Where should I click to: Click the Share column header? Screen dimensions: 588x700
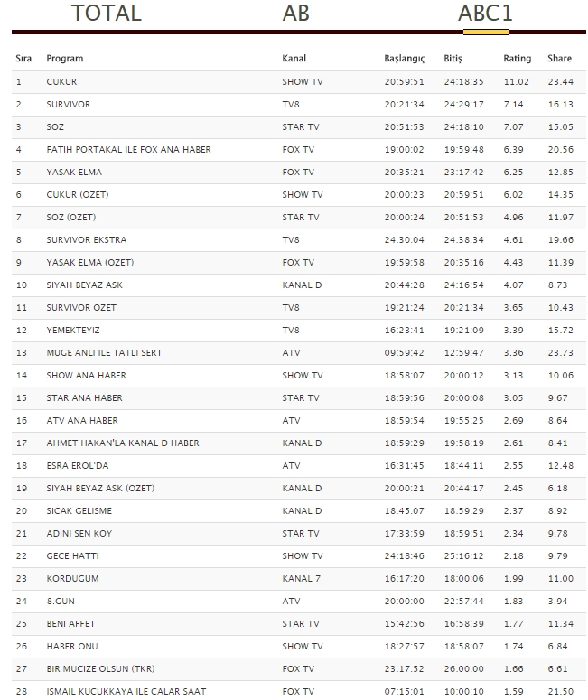click(x=559, y=59)
